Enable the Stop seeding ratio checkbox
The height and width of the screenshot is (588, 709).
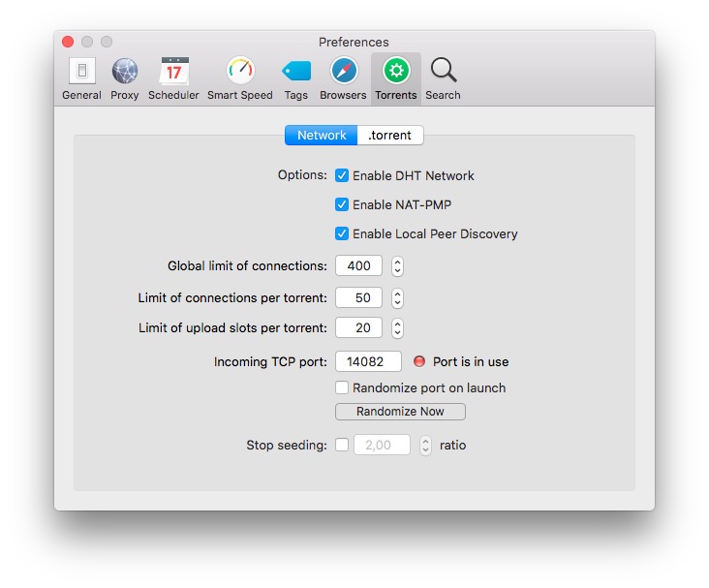tap(342, 446)
